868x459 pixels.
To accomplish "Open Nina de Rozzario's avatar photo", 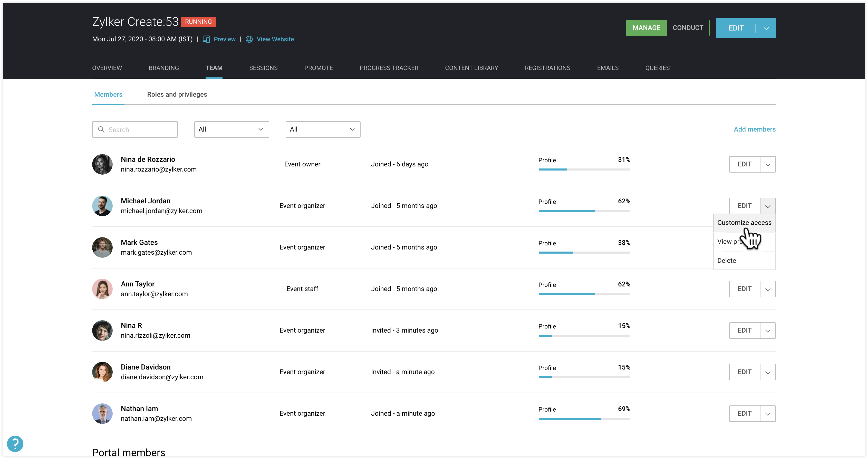I will [x=102, y=164].
